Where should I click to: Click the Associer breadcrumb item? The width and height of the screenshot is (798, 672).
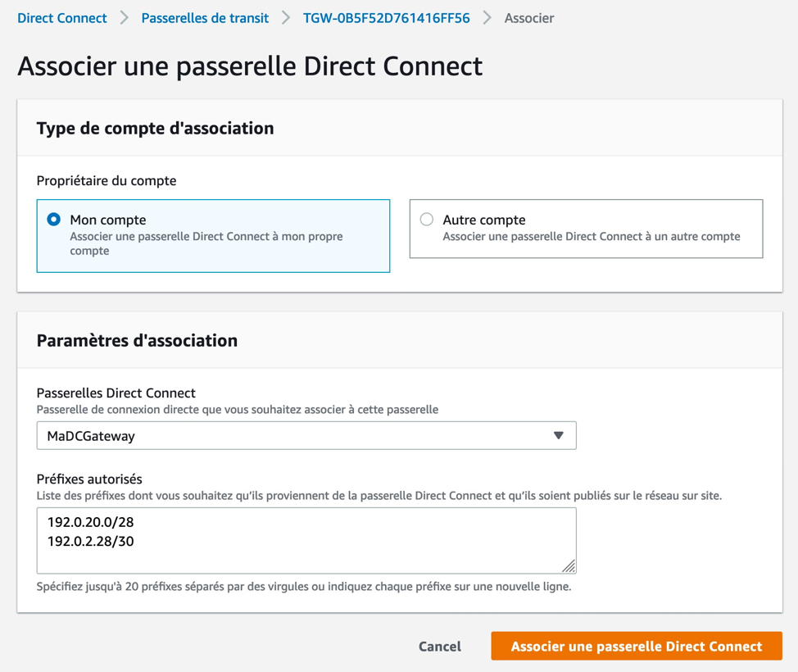tap(528, 18)
